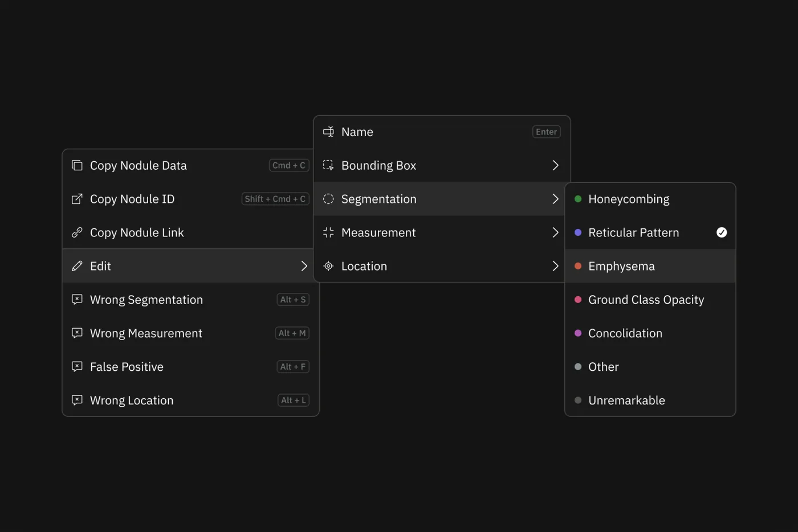This screenshot has width=798, height=532.
Task: Click the pencil icon beside Edit
Action: (x=77, y=266)
